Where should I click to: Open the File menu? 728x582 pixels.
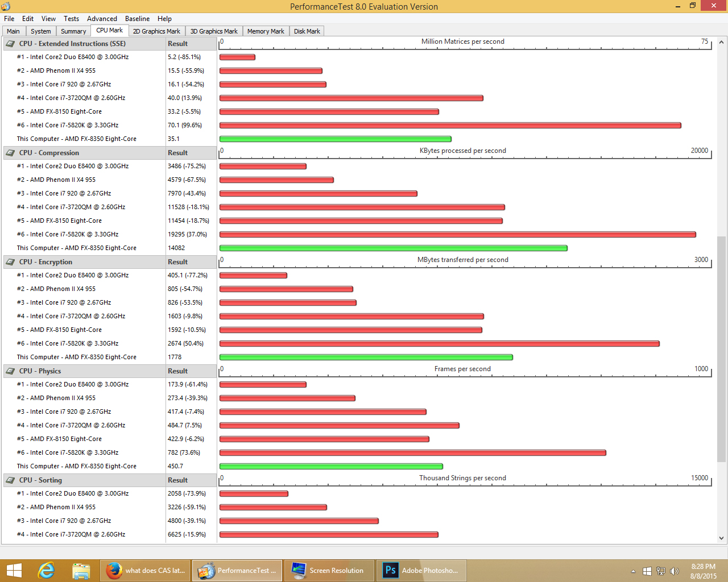tap(9, 19)
